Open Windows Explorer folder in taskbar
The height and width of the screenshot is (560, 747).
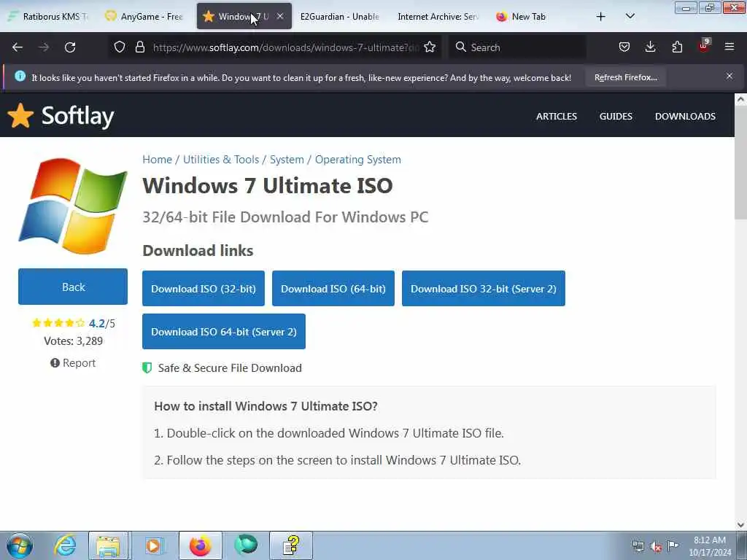(x=108, y=545)
